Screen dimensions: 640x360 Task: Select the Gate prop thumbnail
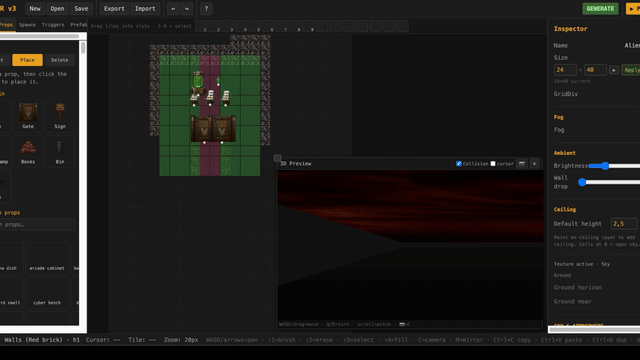(28, 116)
